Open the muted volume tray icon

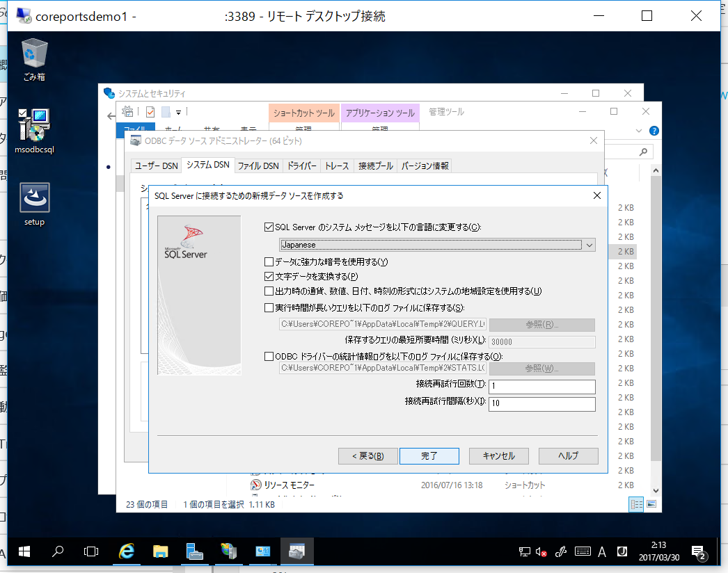541,551
